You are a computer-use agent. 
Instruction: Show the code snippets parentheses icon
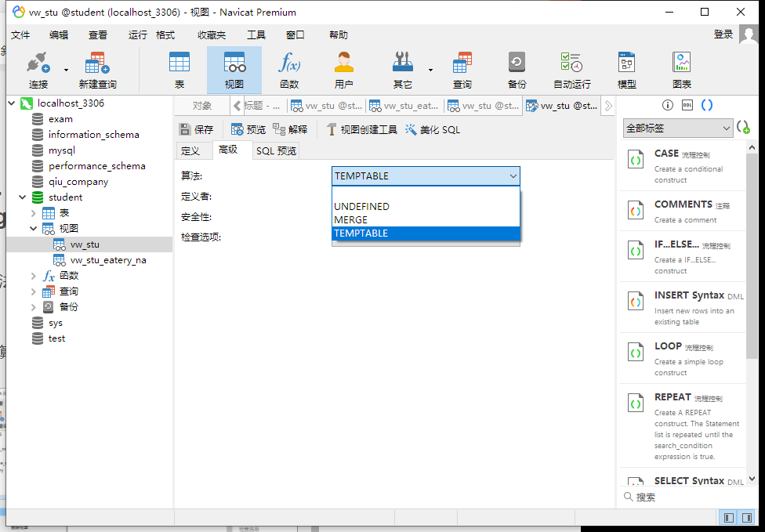click(706, 105)
